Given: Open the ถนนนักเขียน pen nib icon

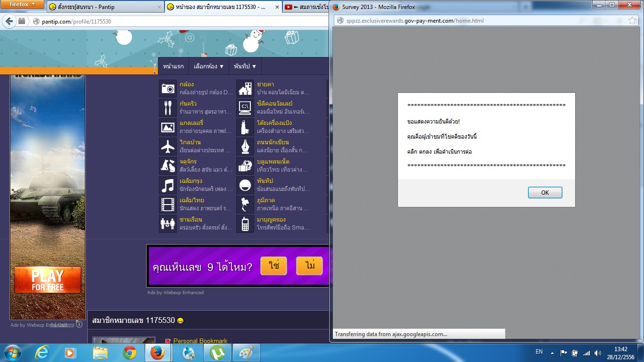Looking at the screenshot, I should 245,147.
